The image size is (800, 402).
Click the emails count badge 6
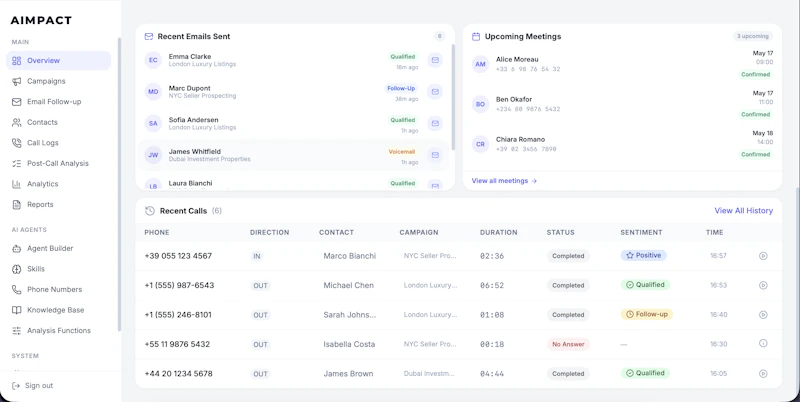(439, 36)
